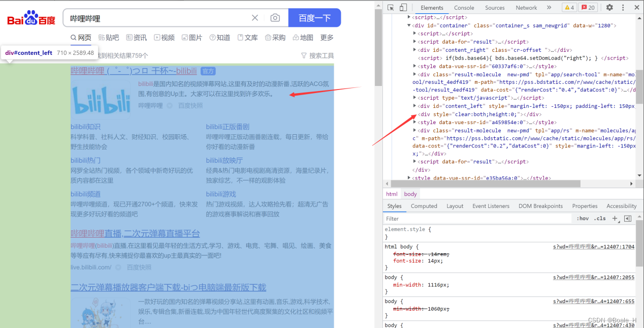Viewport: 644px width, 328px height.
Task: Open the bilibili游戏 sublink
Action: tap(221, 194)
